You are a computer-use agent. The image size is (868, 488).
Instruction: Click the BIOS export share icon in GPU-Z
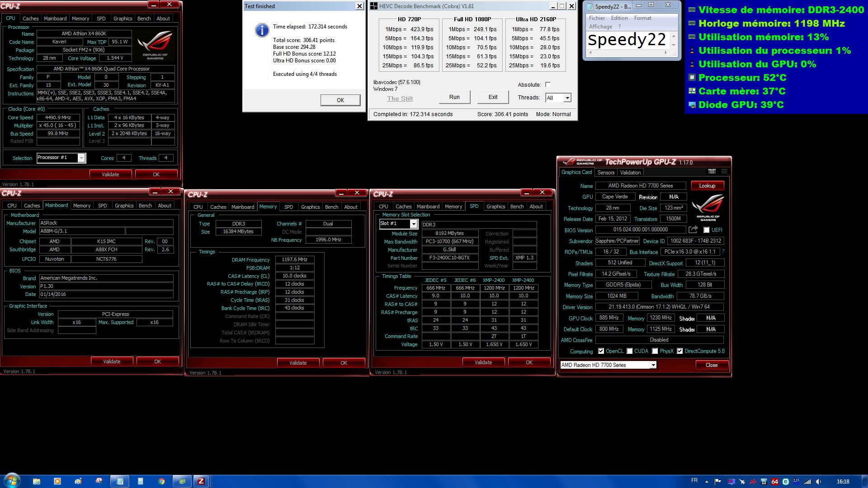point(693,230)
